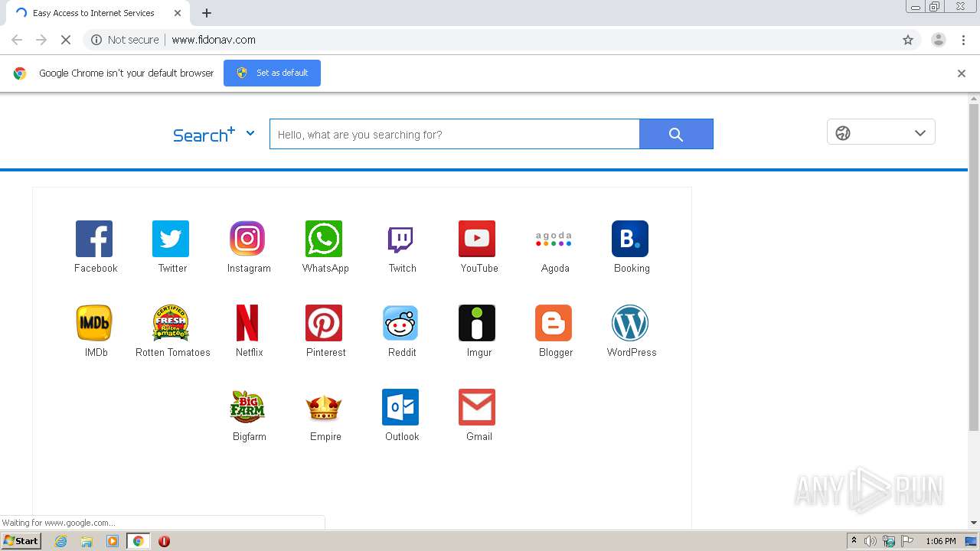Dismiss the default browser notification bar
Image resolution: width=980 pixels, height=551 pixels.
pyautogui.click(x=962, y=73)
